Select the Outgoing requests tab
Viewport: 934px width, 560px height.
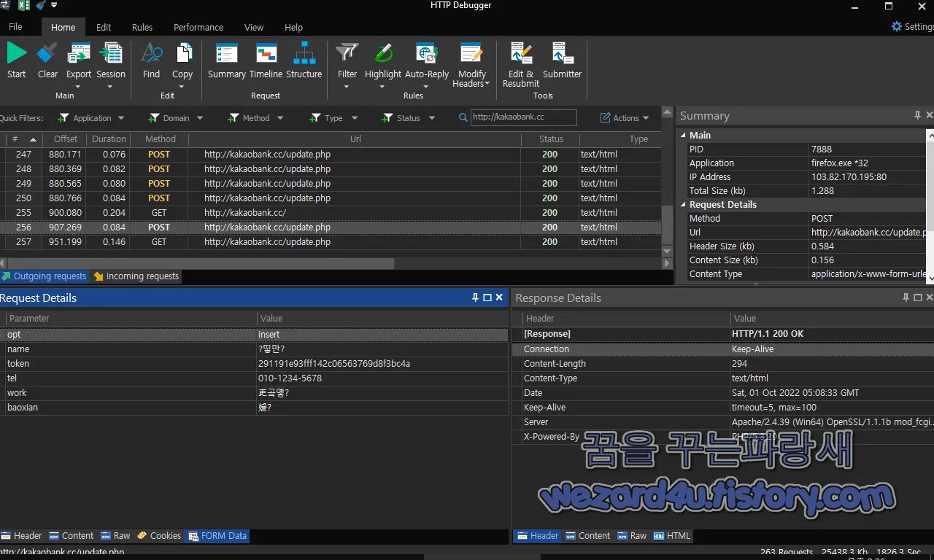point(44,276)
